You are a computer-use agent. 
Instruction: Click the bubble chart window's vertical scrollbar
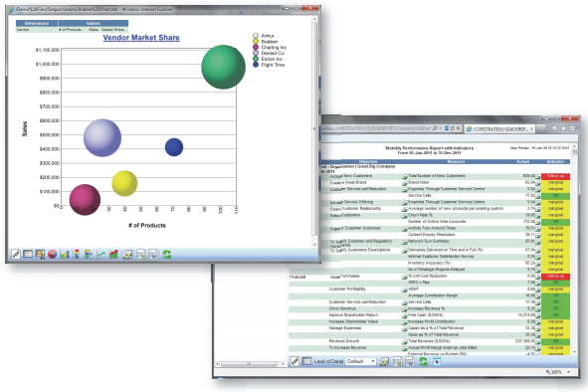[314, 131]
